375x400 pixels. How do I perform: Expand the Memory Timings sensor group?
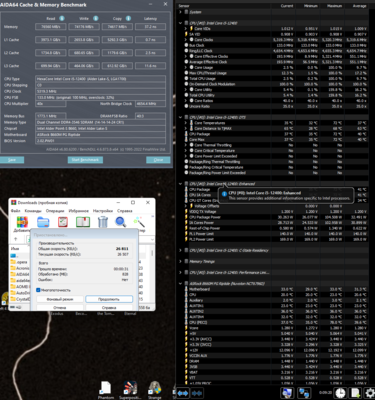pos(181,261)
